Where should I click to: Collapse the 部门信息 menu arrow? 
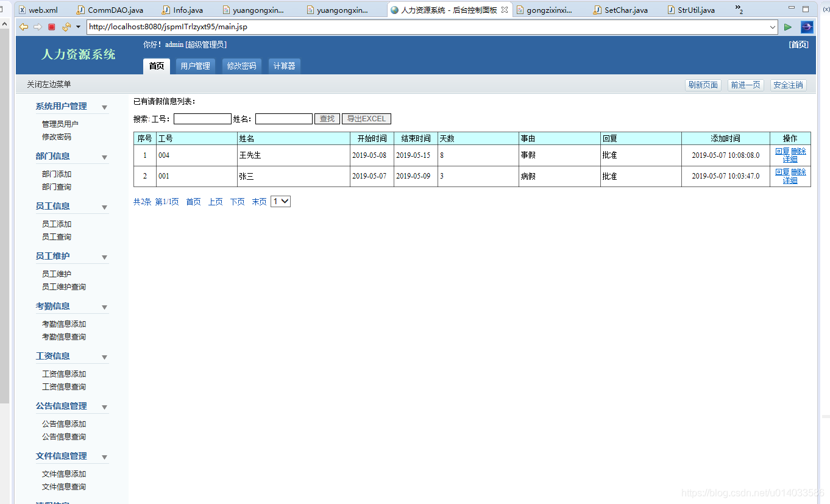point(104,157)
